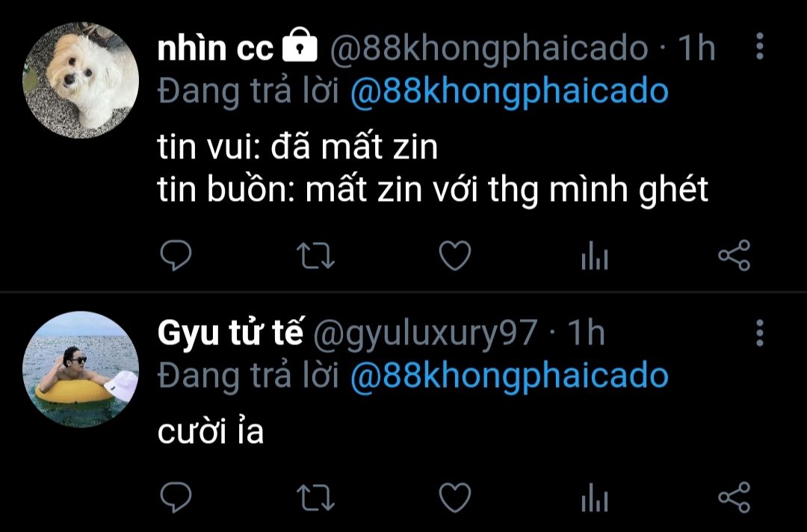Retweet the "tin vui" tweet
807x532 pixels.
[x=315, y=256]
